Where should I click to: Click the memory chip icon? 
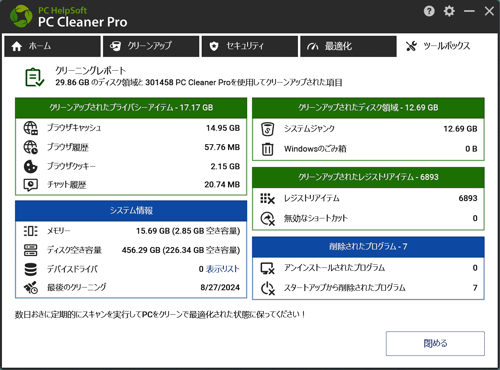click(x=30, y=231)
